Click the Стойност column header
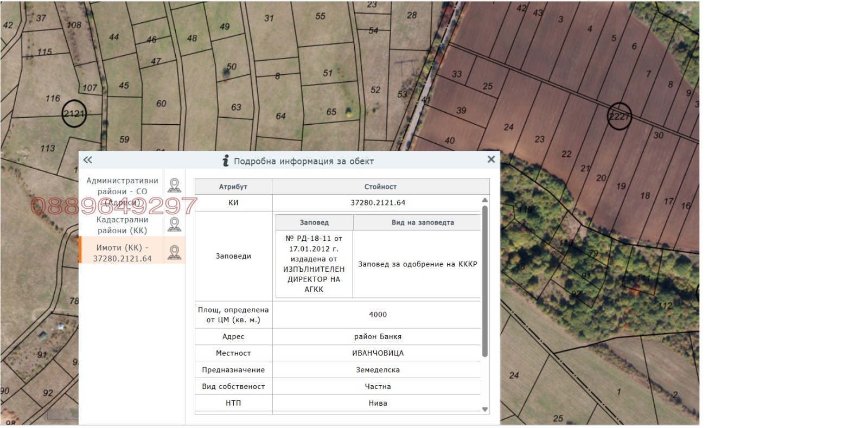 coord(380,187)
